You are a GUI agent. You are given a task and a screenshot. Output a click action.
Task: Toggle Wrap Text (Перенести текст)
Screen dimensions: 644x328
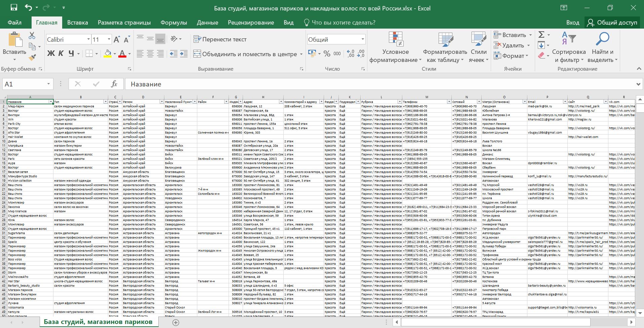pyautogui.click(x=220, y=39)
